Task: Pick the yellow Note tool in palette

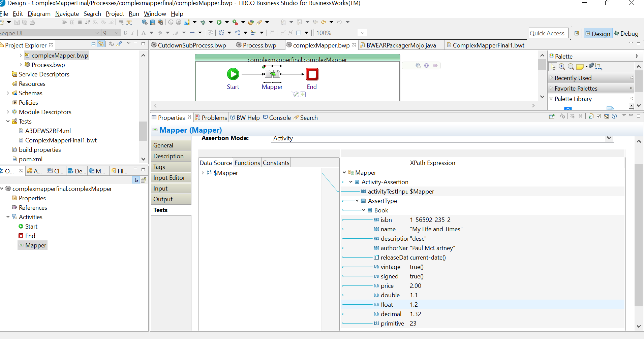Action: pyautogui.click(x=580, y=67)
